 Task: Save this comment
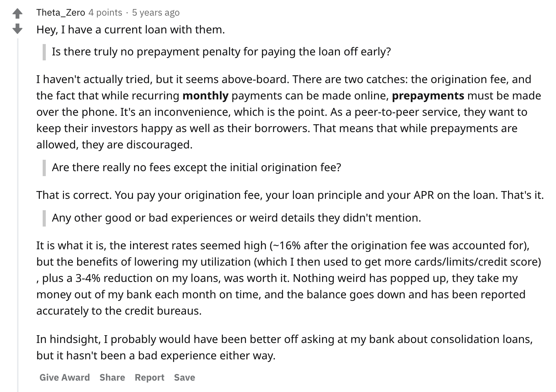185,377
